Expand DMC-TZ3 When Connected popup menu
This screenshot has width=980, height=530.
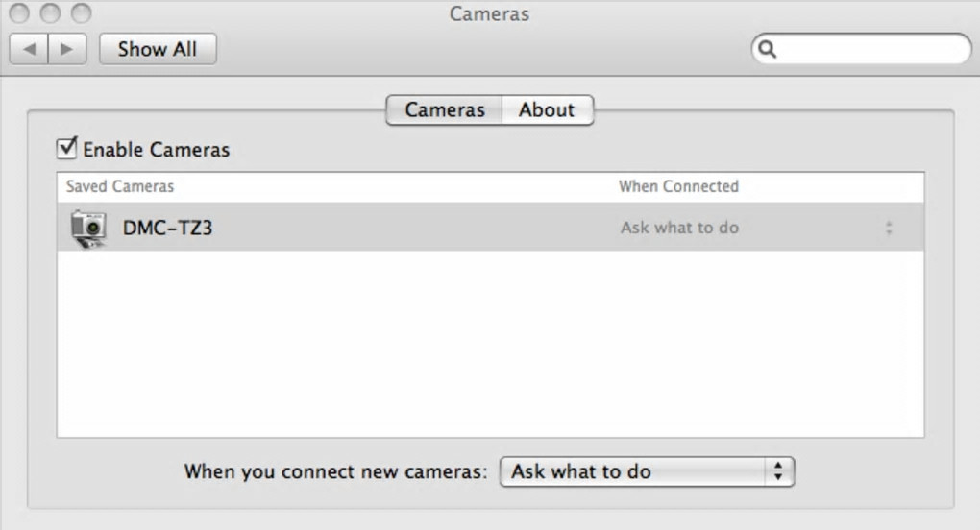[x=888, y=229]
